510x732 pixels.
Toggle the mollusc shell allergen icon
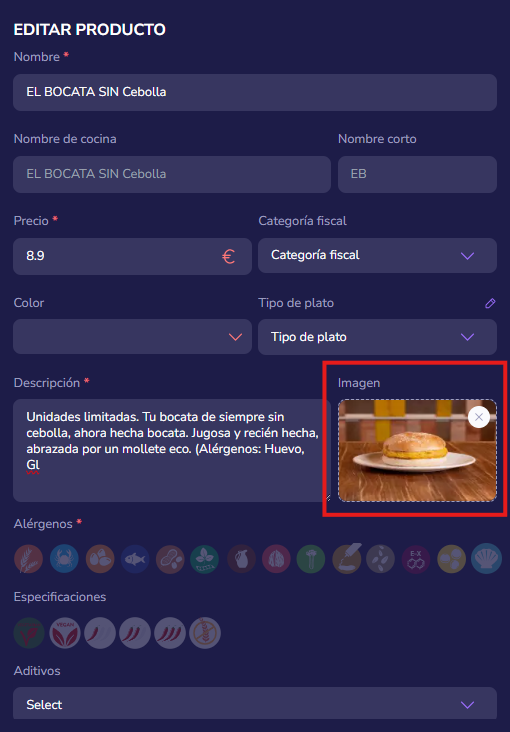pyautogui.click(x=486, y=558)
